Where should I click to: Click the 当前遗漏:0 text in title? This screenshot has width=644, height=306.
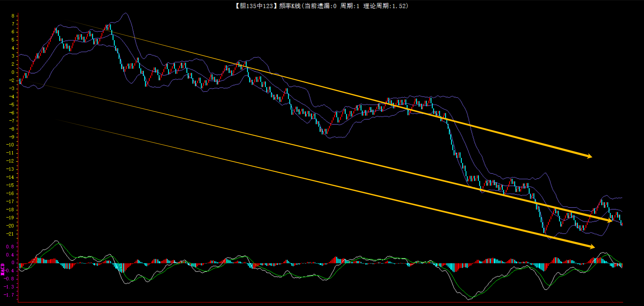click(320, 6)
